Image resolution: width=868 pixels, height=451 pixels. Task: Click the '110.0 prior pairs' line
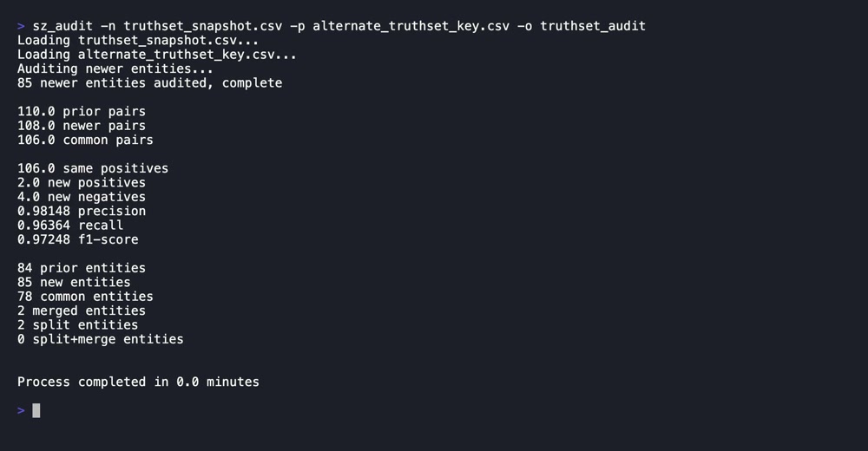click(x=82, y=112)
